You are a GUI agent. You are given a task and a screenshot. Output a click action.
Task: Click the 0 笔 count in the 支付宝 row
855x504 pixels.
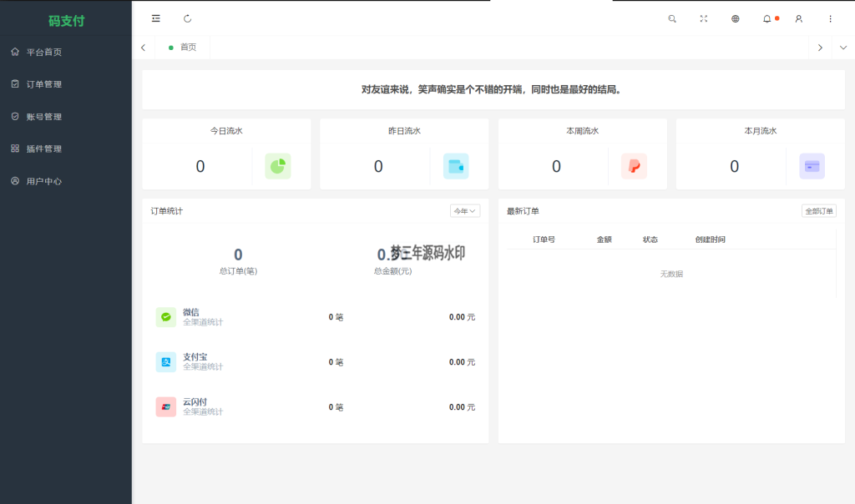tap(336, 362)
